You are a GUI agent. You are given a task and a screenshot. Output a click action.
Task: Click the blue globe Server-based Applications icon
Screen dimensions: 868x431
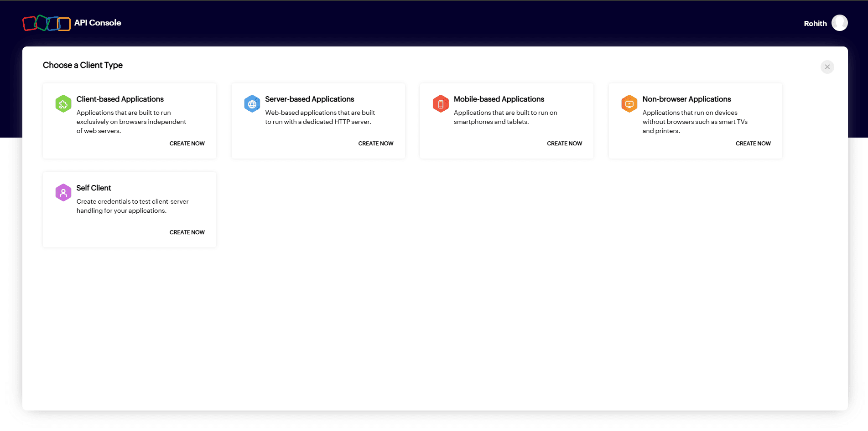[x=252, y=104]
